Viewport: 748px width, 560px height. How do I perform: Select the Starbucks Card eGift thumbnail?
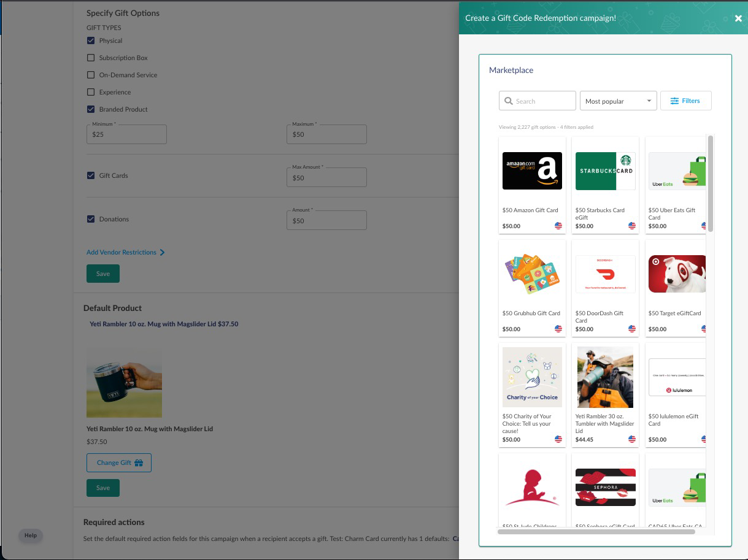pyautogui.click(x=605, y=171)
